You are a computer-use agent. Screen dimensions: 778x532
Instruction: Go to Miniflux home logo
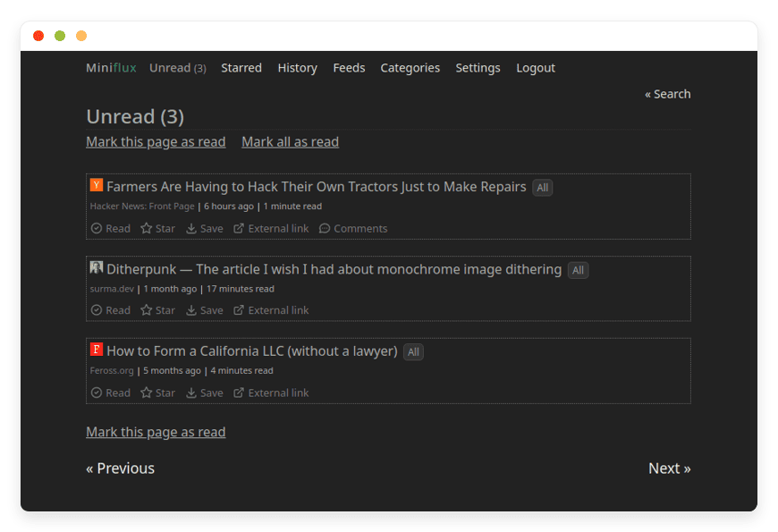(111, 68)
